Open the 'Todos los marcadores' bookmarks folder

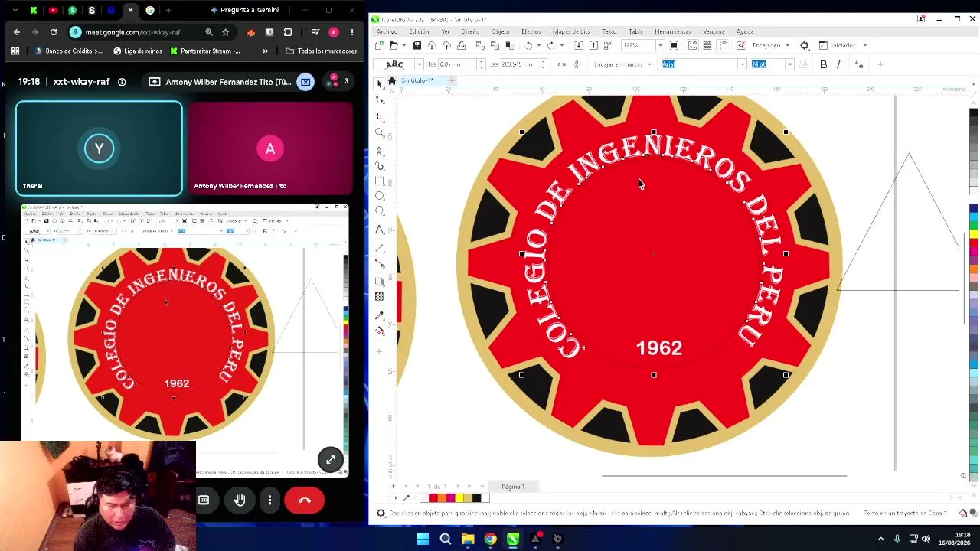(321, 51)
